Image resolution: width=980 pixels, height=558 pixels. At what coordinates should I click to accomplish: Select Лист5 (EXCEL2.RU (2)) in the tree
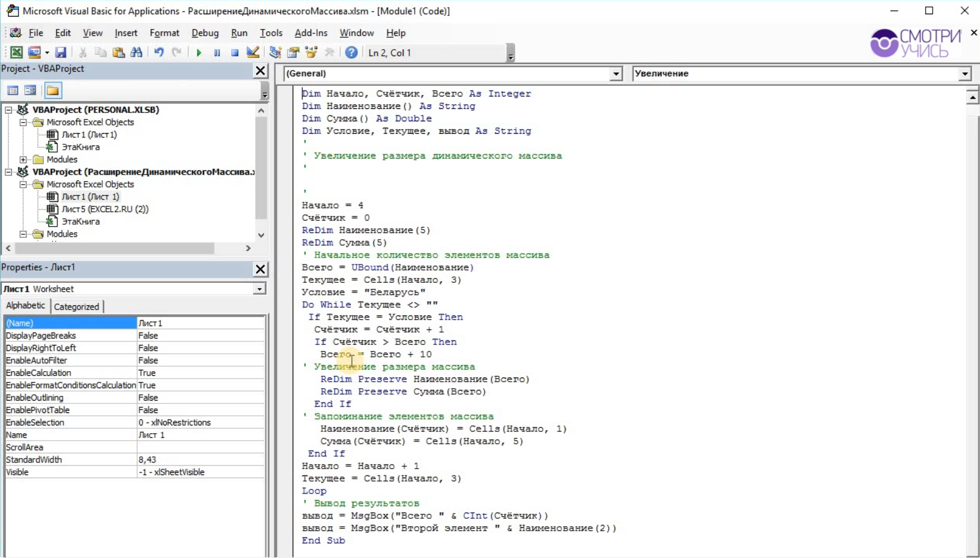[x=104, y=209]
